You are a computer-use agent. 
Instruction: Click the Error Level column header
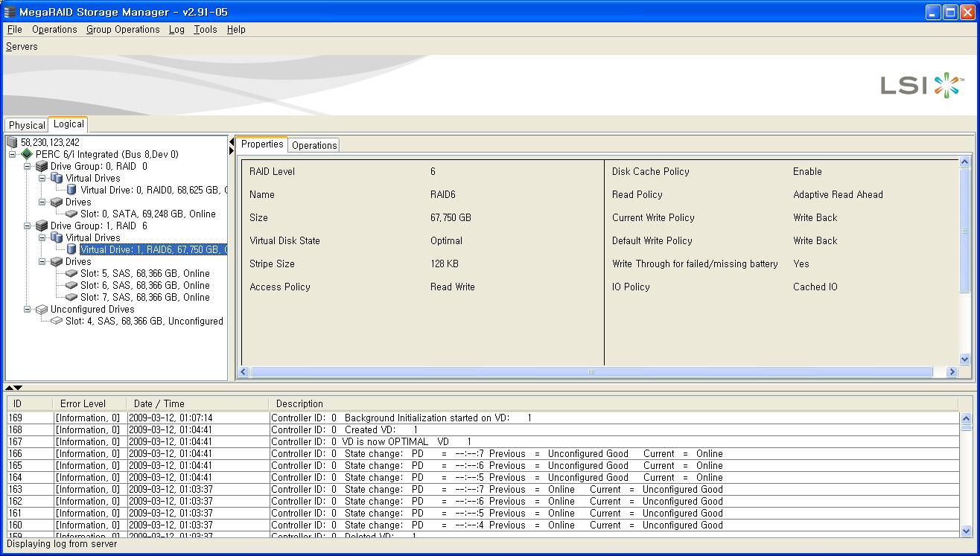pyautogui.click(x=89, y=404)
